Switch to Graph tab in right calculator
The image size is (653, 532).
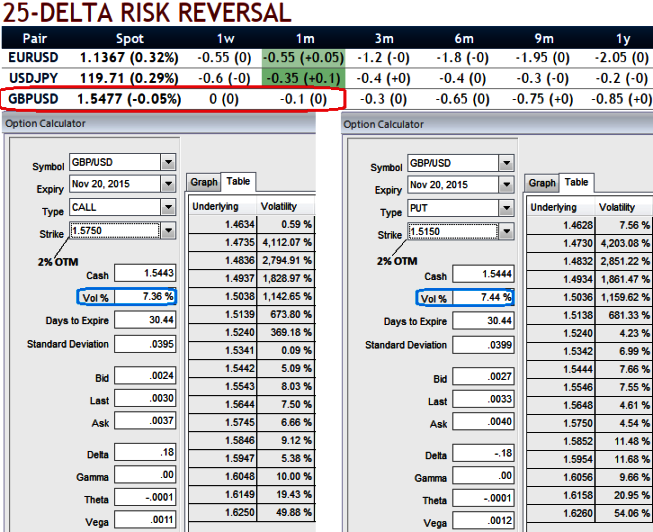pos(542,183)
